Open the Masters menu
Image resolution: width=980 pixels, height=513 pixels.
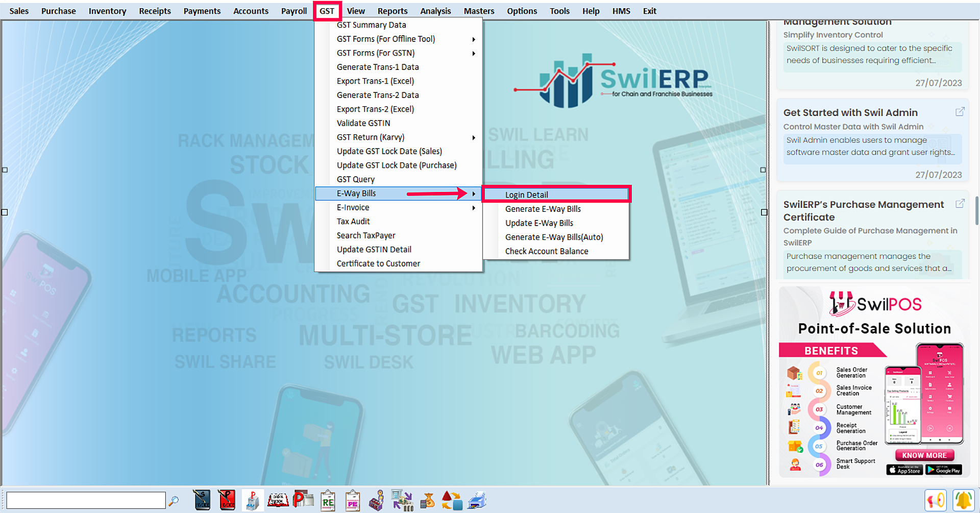[479, 11]
